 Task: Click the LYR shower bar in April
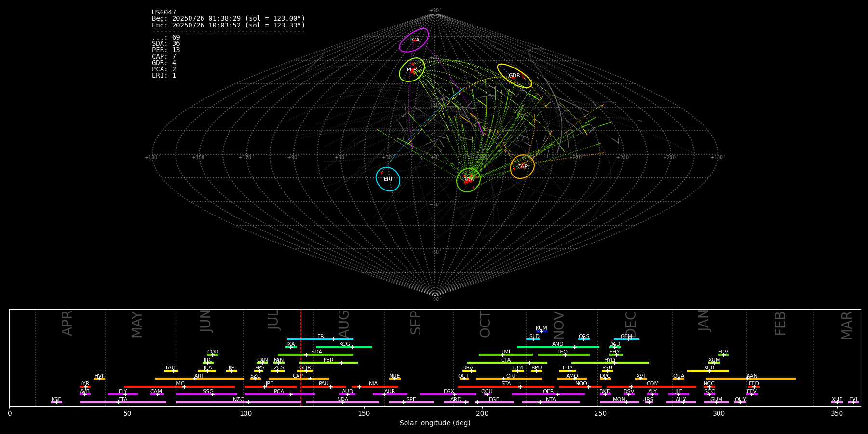[85, 387]
